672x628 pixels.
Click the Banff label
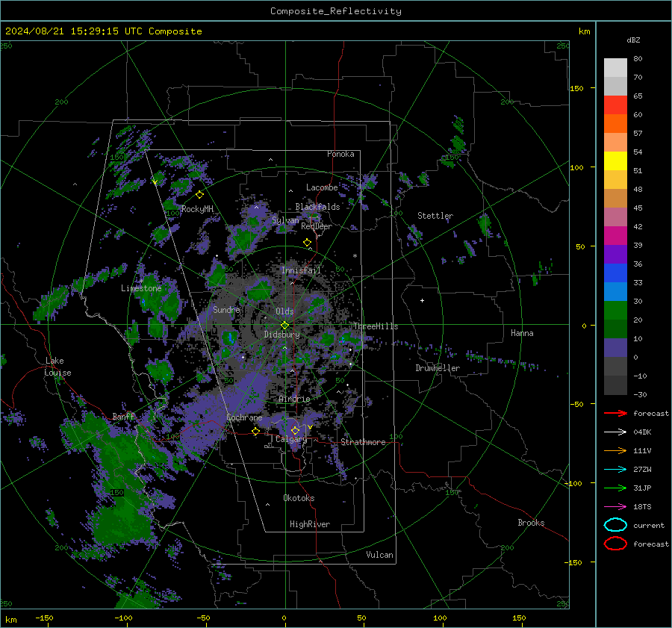(123, 417)
